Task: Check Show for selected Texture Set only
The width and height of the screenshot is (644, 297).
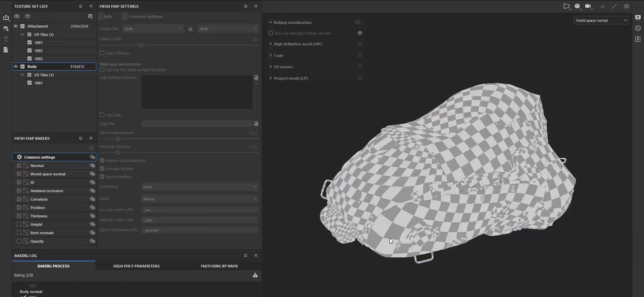Action: coord(271,33)
